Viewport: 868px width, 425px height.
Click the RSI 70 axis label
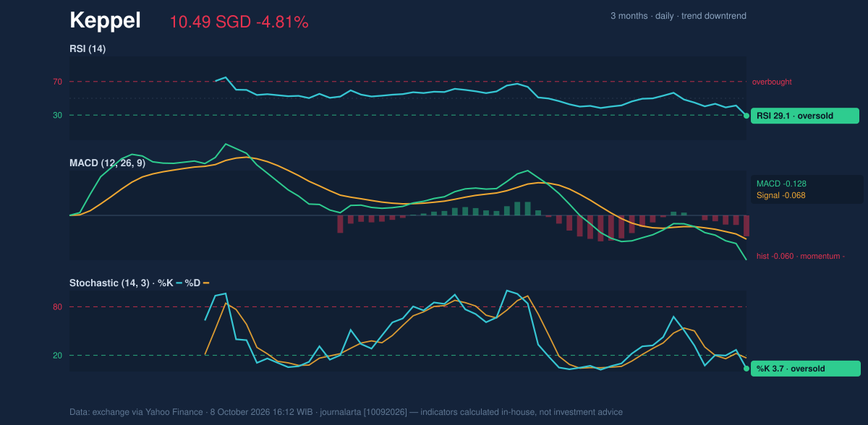pyautogui.click(x=57, y=82)
